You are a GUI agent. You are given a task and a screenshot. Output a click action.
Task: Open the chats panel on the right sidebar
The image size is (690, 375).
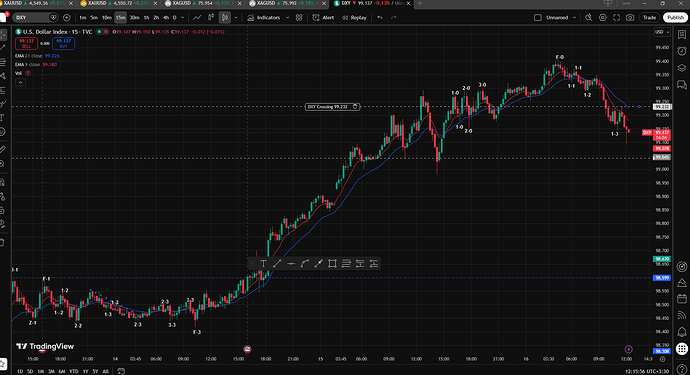pos(682,84)
